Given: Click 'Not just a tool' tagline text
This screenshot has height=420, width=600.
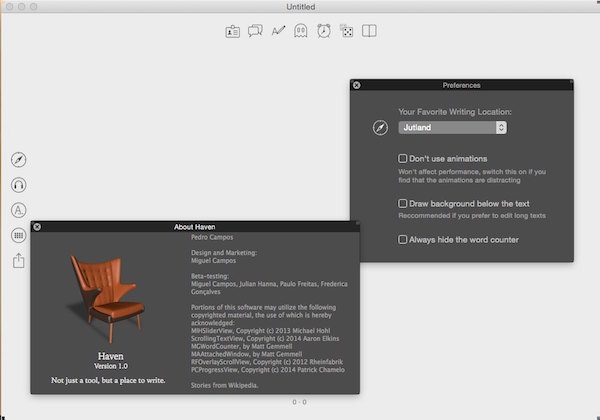Looking at the screenshot, I should (108, 380).
